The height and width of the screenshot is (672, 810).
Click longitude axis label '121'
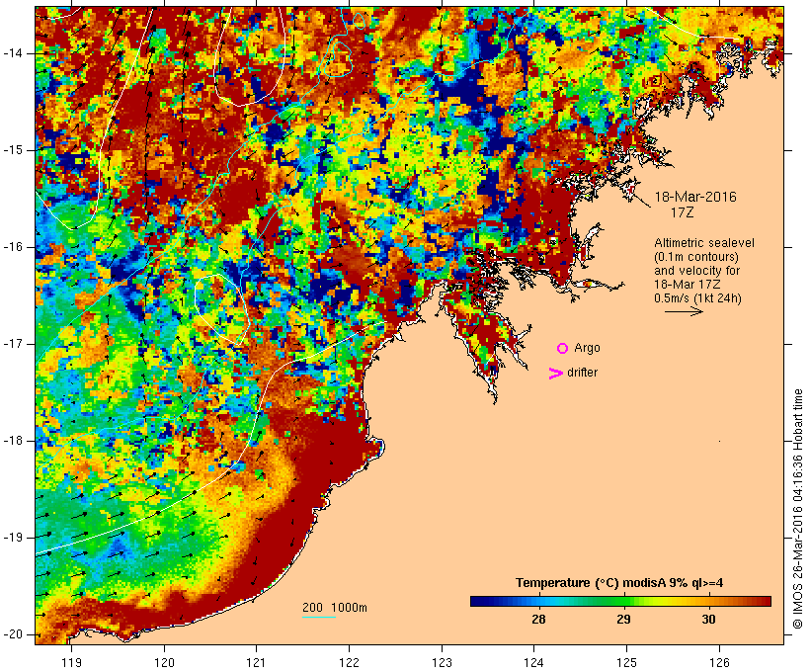click(x=256, y=662)
